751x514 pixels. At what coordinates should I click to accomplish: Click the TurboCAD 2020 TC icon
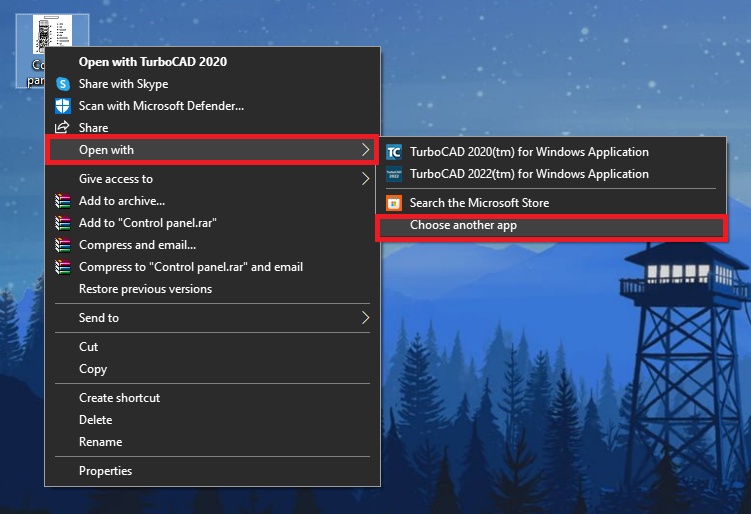click(x=394, y=152)
